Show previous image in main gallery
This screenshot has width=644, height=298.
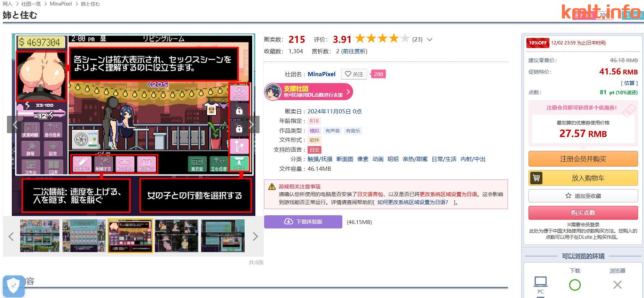15,124
